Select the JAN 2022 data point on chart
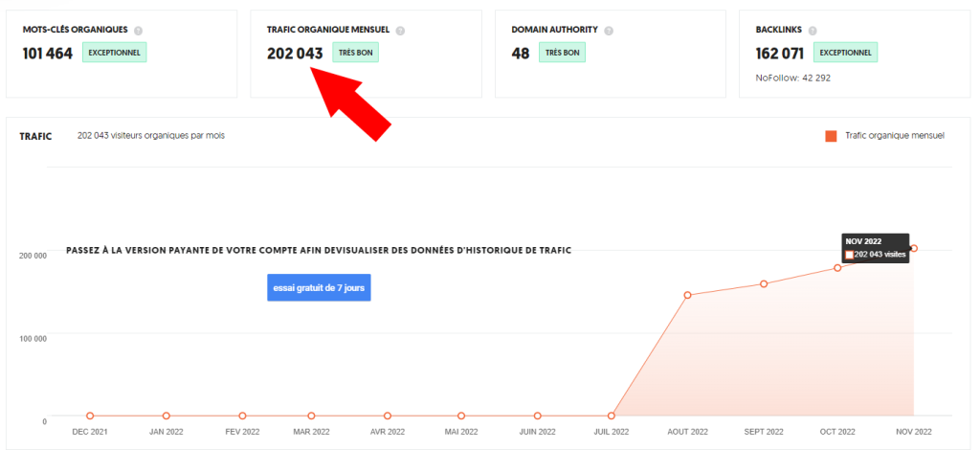 point(167,416)
